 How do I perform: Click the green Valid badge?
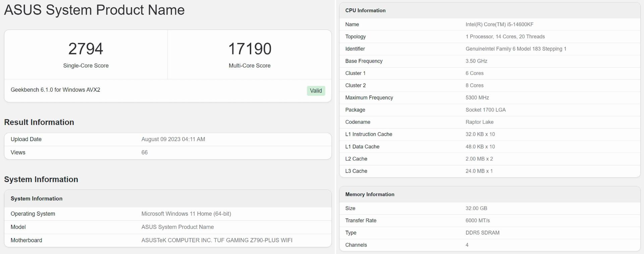316,91
